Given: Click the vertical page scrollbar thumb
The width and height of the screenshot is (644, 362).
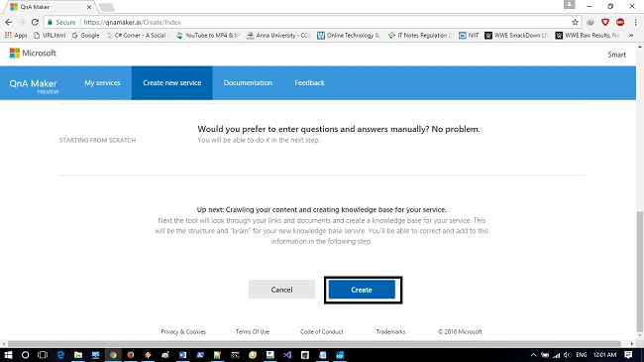Looking at the screenshot, I should tap(640, 272).
